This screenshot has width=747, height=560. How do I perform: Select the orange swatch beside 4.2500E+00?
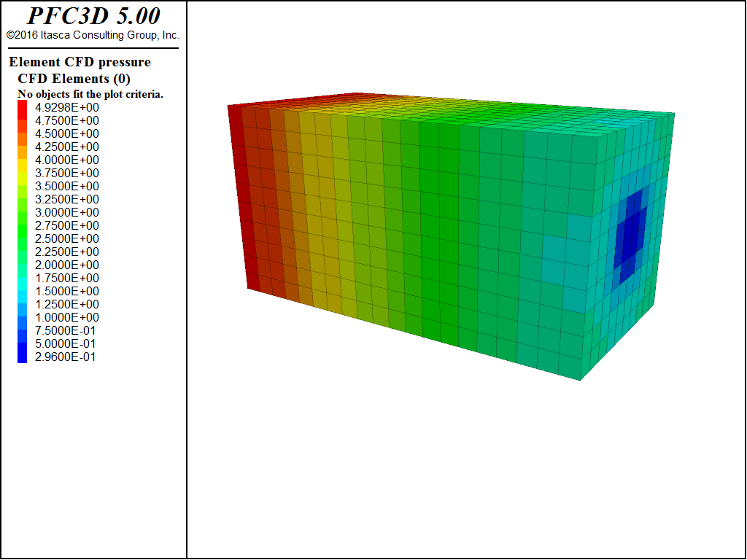click(22, 147)
